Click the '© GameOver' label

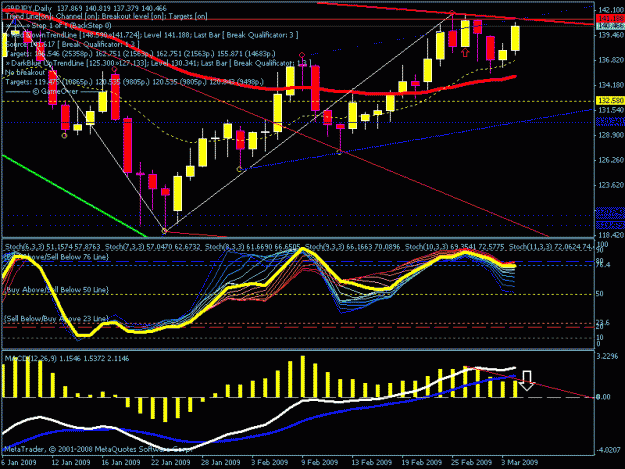pyautogui.click(x=55, y=91)
